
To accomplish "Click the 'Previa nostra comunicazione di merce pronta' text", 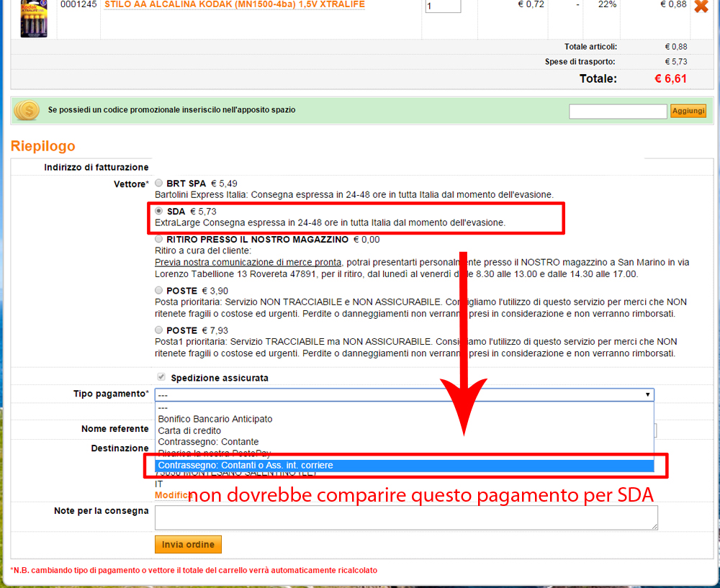I will (248, 263).
